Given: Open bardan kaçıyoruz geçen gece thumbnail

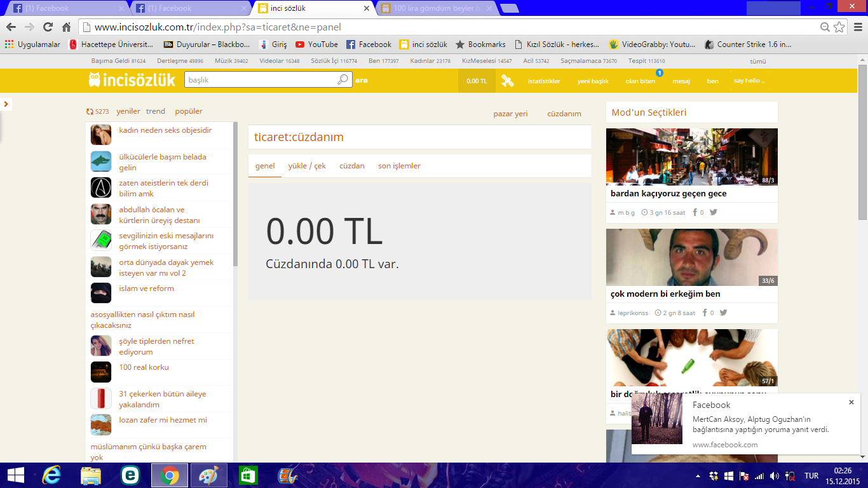Looking at the screenshot, I should (691, 157).
